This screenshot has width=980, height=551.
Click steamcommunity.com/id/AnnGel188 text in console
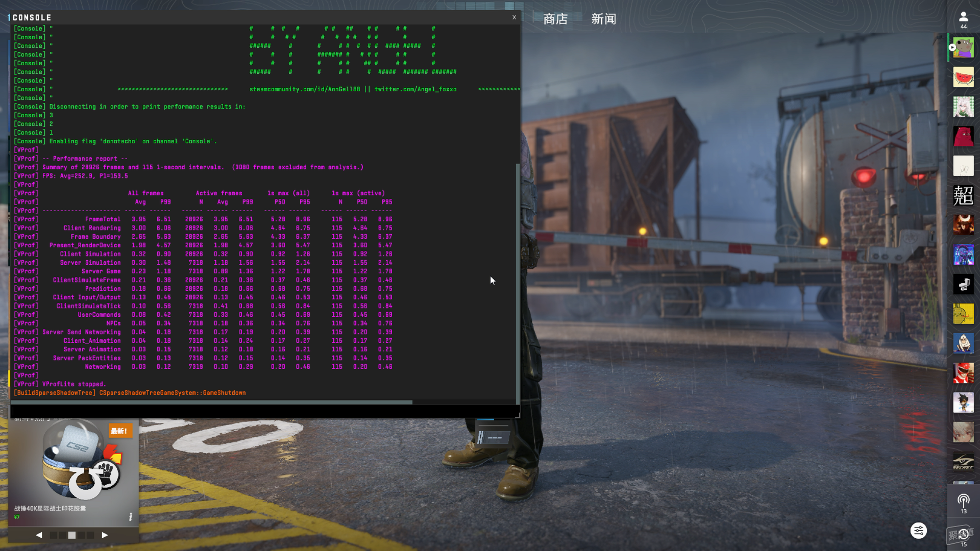tap(305, 89)
